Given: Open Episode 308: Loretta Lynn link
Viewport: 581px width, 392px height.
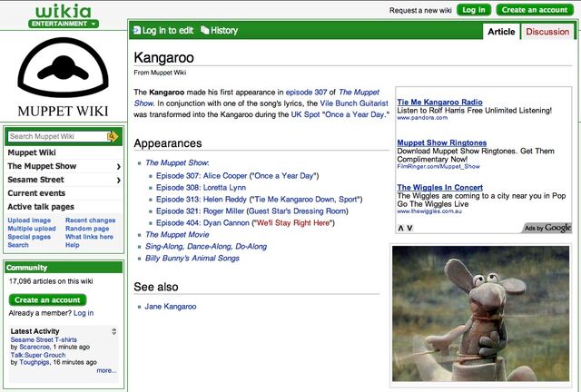Looking at the screenshot, I should (201, 188).
